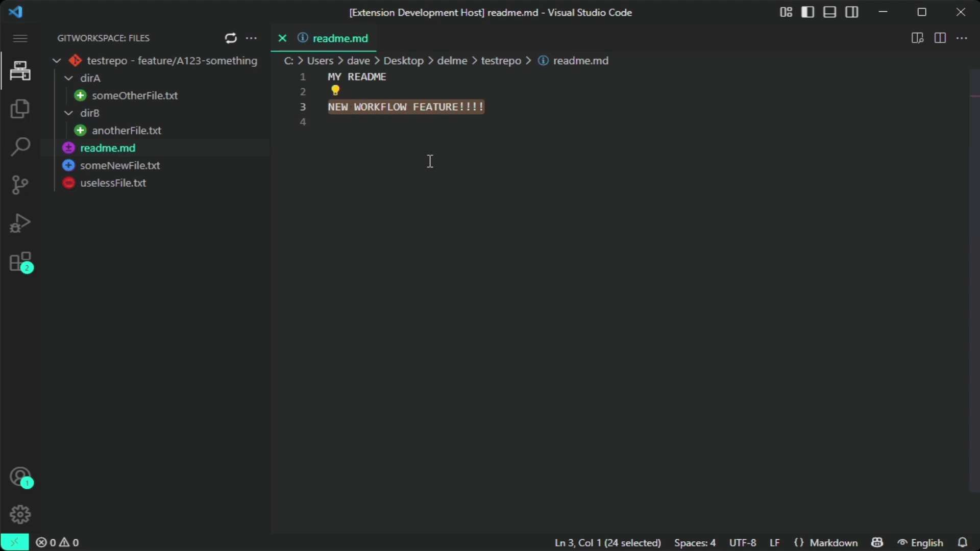Click Markdown language mode in status bar

833,542
